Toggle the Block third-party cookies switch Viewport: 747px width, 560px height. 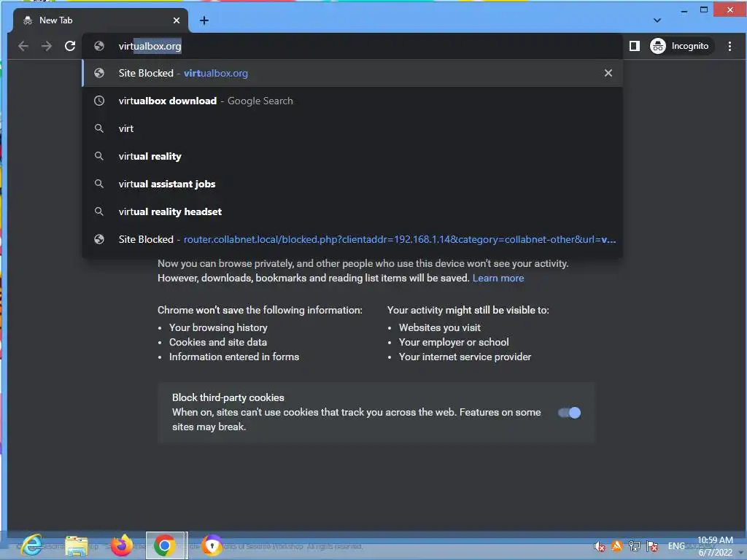569,413
